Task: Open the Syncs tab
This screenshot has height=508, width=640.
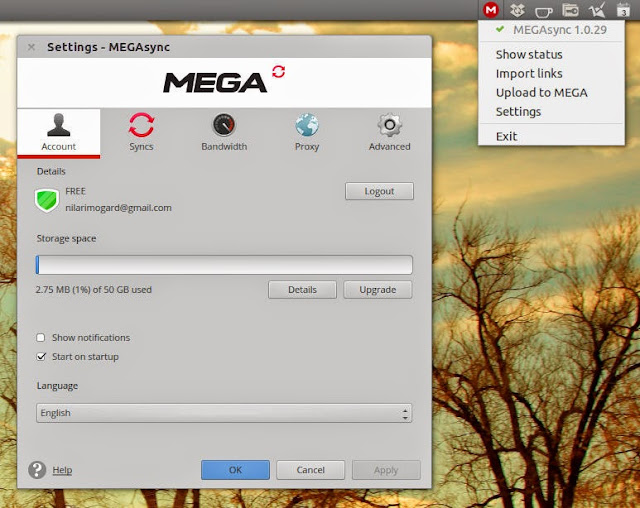Action: tap(141, 133)
